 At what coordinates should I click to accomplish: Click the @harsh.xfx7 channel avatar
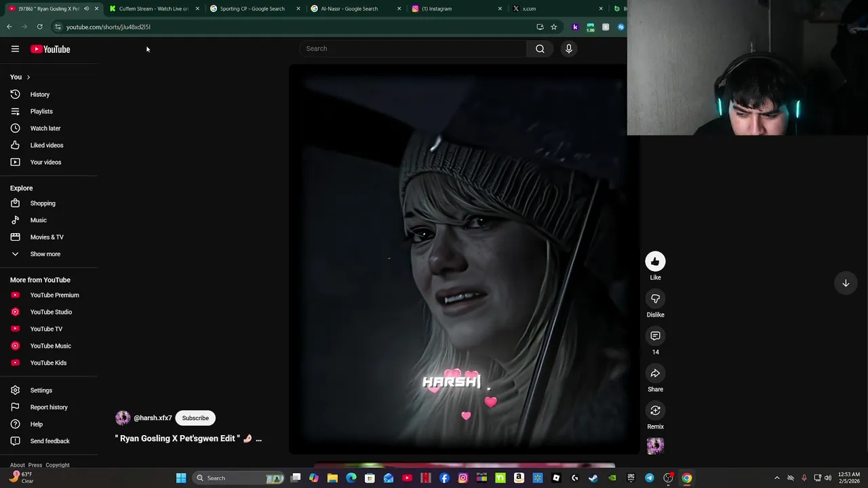(x=123, y=418)
